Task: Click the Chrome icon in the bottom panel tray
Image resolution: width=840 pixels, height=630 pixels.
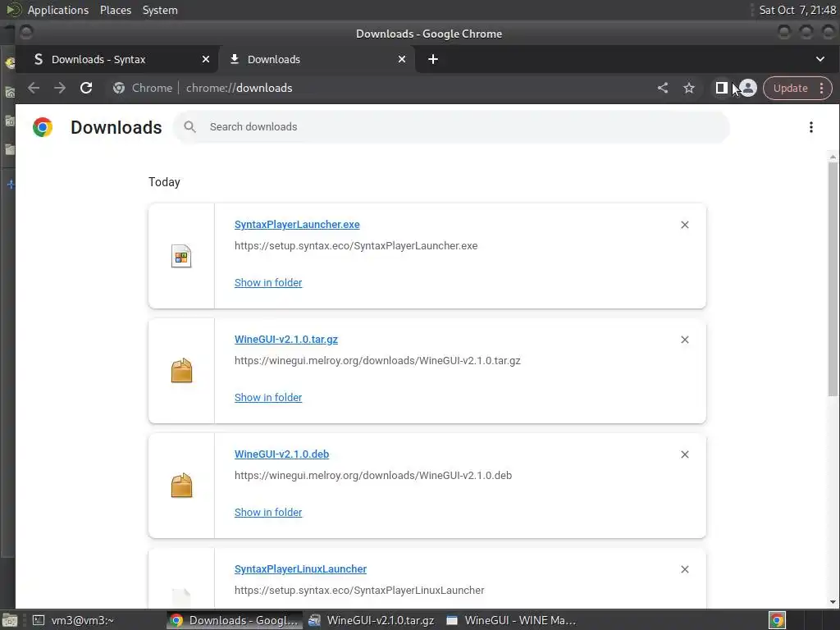Action: point(777,620)
